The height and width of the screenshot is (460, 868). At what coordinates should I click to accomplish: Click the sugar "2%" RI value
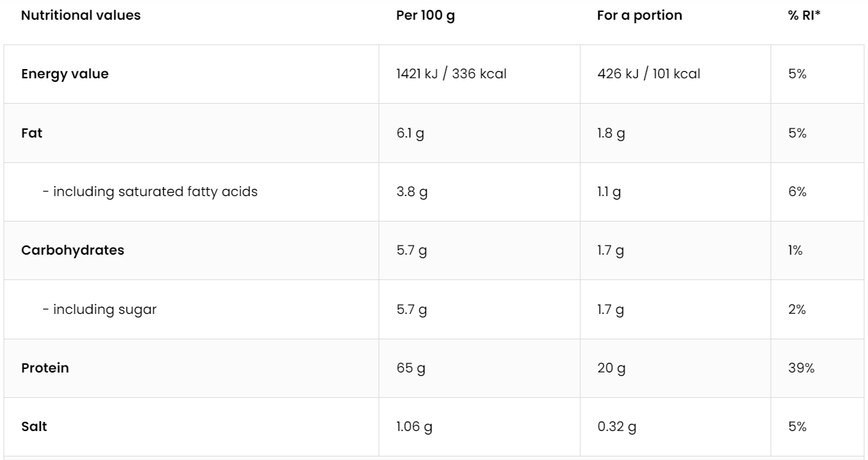(797, 309)
